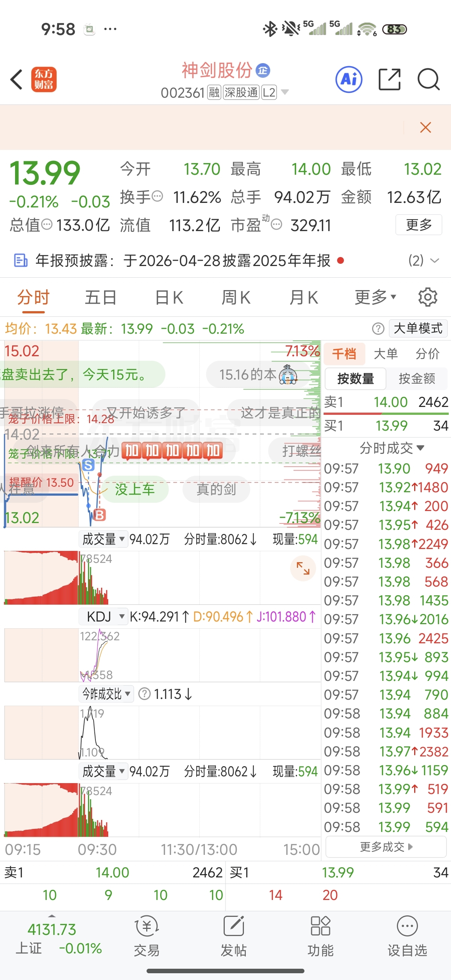Tap 卖1 14.00 order row
The width and height of the screenshot is (451, 980).
[386, 402]
